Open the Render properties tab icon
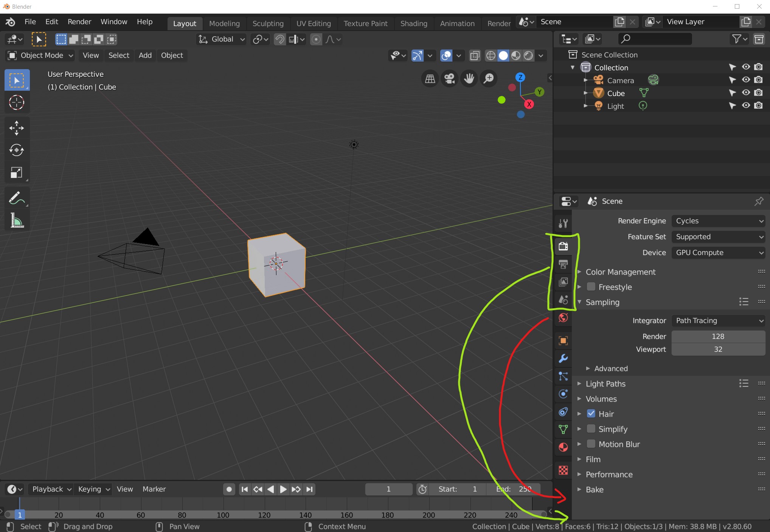Viewport: 770px width, 532px height. click(x=563, y=246)
